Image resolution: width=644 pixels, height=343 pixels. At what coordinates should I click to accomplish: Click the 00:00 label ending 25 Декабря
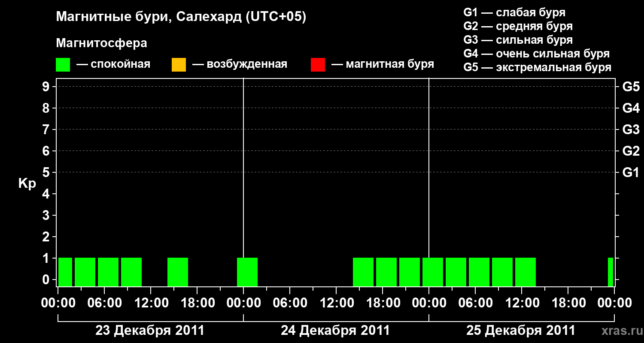tap(615, 303)
